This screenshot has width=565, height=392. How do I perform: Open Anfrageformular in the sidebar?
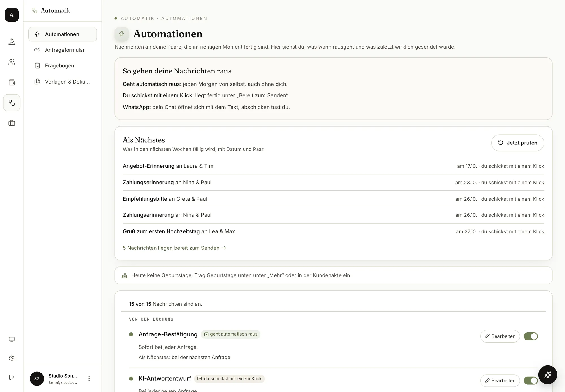tap(62, 50)
